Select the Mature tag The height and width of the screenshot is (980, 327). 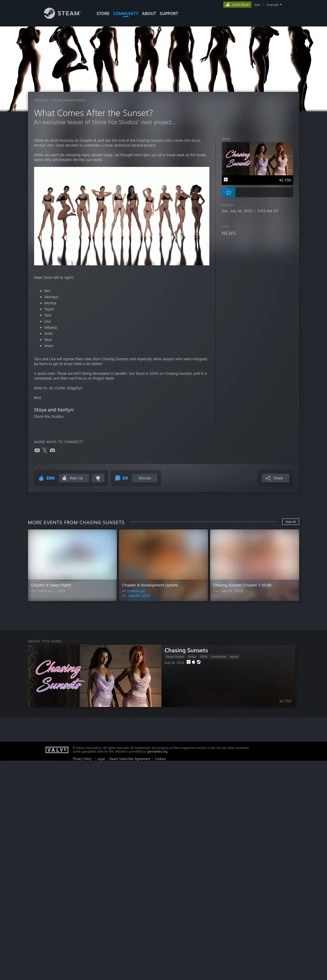click(234, 657)
